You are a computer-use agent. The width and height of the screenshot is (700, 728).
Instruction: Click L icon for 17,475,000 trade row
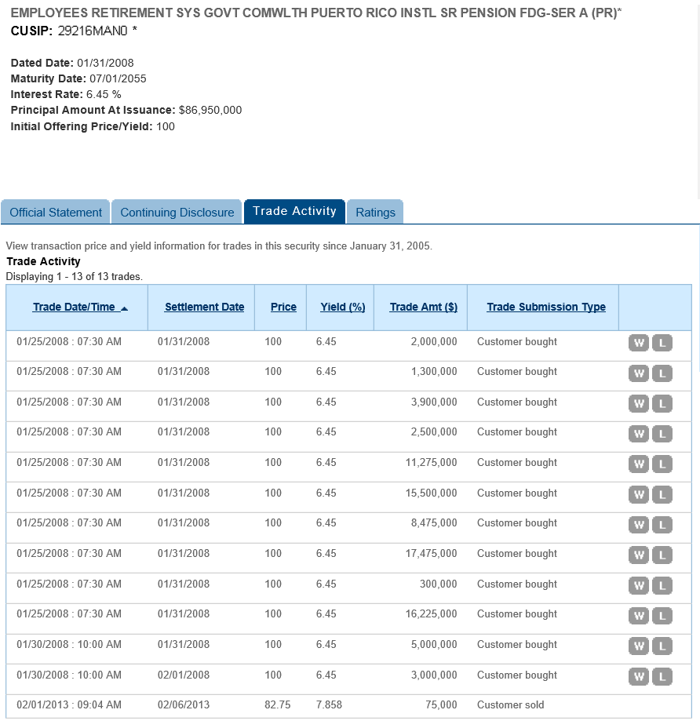(x=662, y=555)
